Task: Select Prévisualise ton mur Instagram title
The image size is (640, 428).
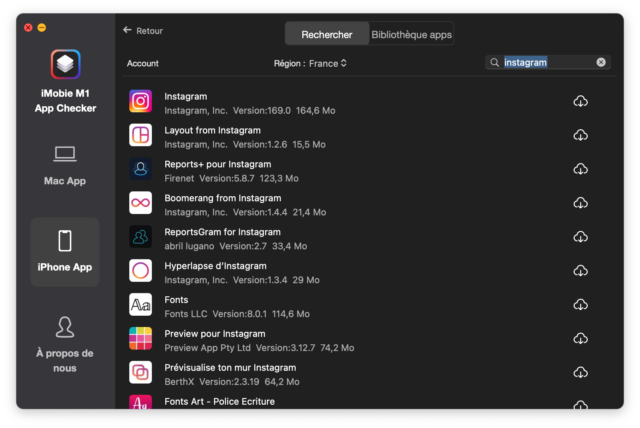Action: tap(230, 367)
